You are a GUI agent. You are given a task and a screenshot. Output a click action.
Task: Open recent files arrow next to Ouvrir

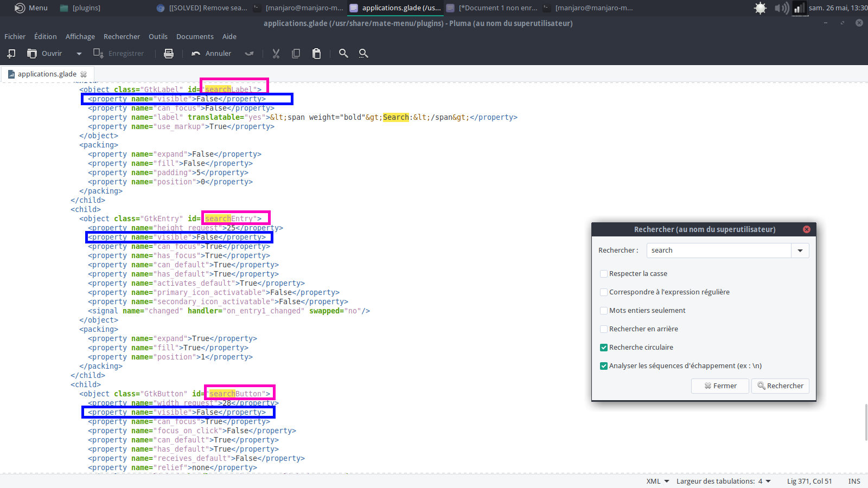click(79, 53)
